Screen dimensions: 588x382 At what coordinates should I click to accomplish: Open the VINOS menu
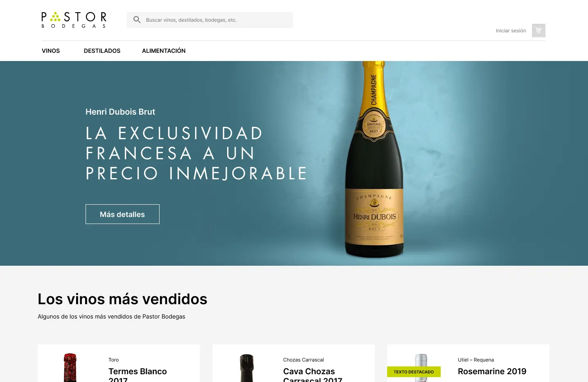(51, 51)
